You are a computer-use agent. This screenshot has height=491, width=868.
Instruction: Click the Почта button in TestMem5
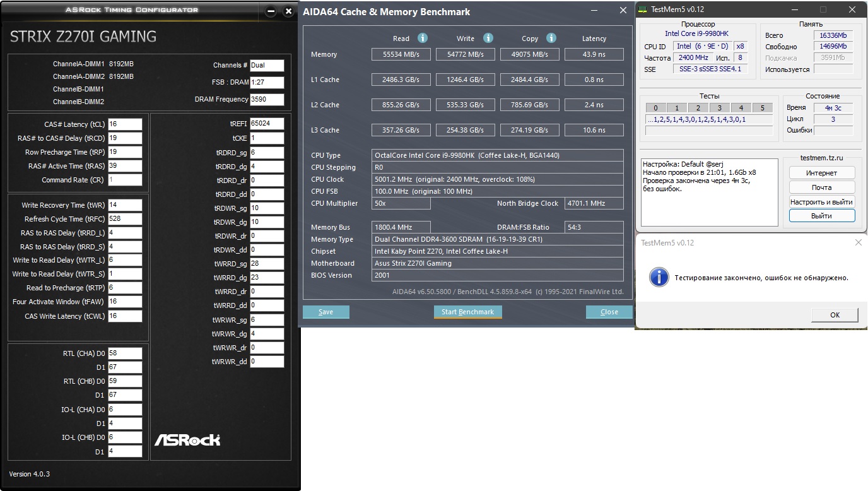point(822,187)
